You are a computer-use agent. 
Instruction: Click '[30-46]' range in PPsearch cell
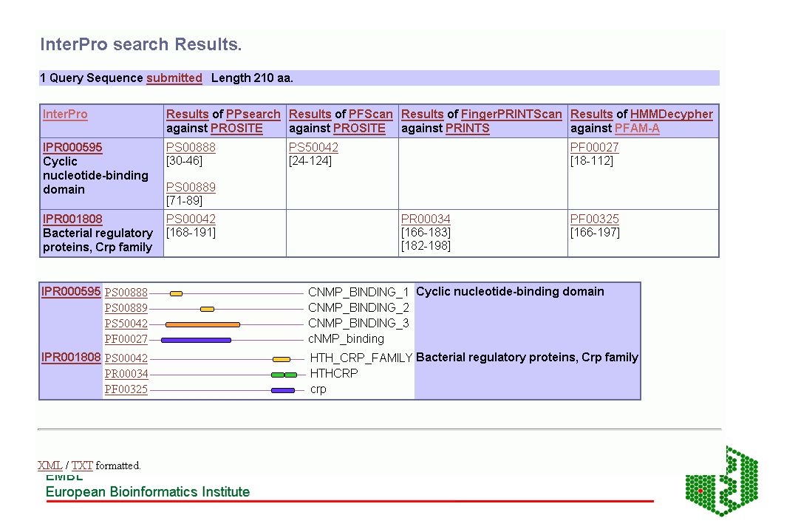point(184,161)
